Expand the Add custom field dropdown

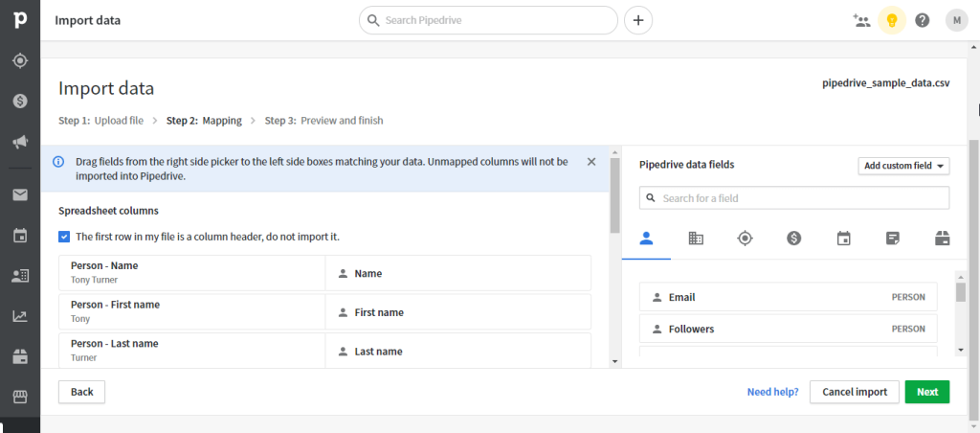coord(903,166)
